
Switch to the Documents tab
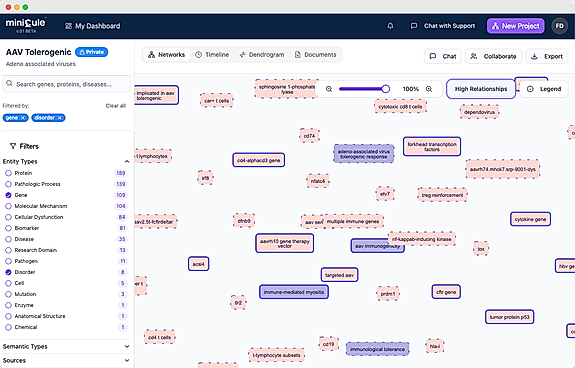coord(315,55)
